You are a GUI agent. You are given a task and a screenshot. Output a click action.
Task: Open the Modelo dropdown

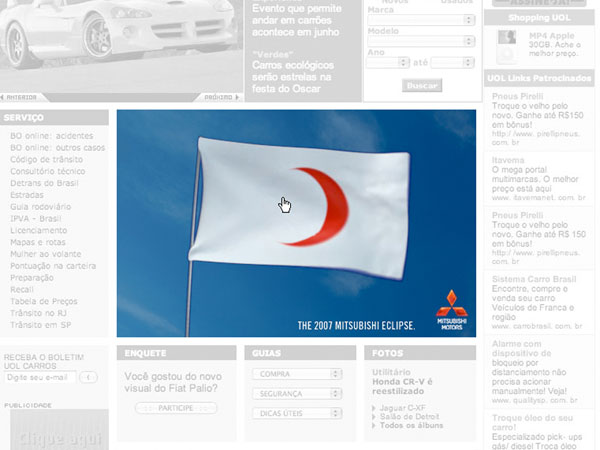coord(421,41)
